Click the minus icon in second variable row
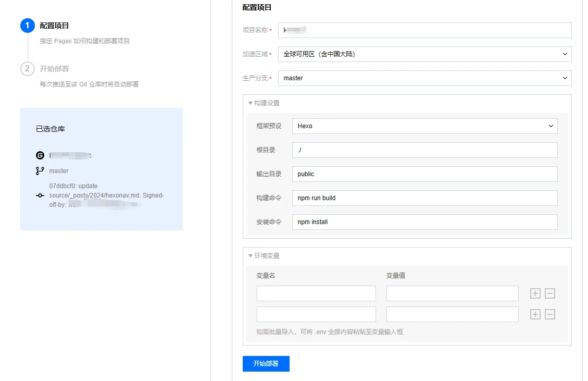 (550, 314)
